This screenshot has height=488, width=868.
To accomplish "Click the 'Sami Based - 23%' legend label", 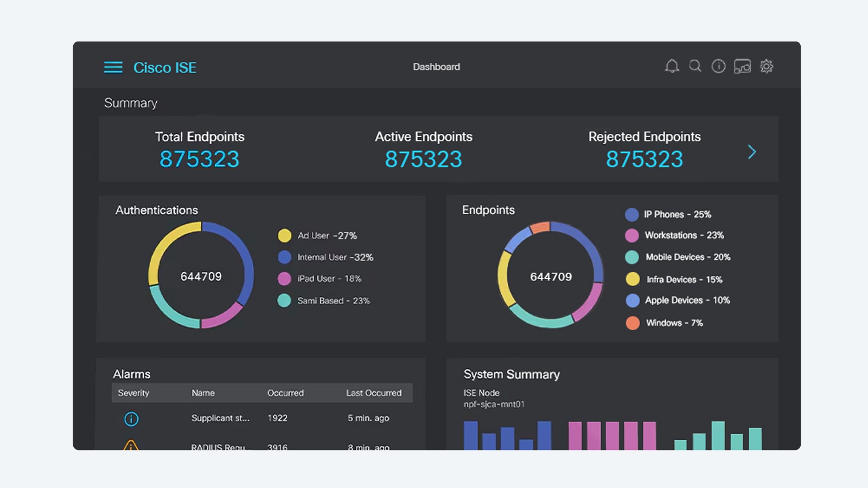I will tap(334, 301).
